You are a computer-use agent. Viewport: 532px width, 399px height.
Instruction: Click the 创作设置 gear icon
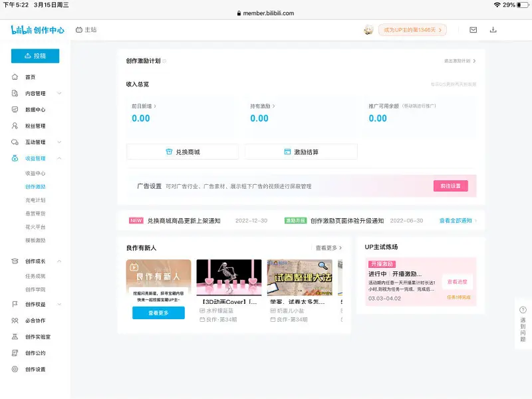coord(15,369)
